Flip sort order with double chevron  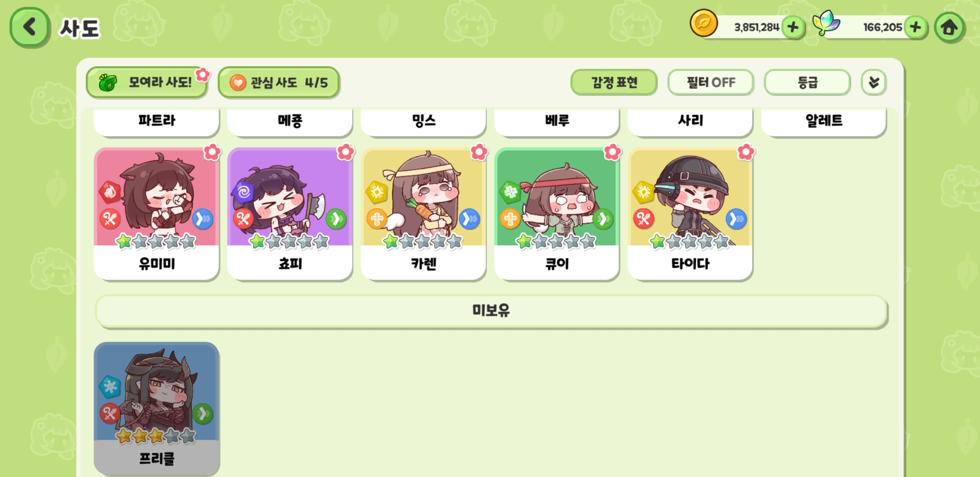(x=874, y=82)
